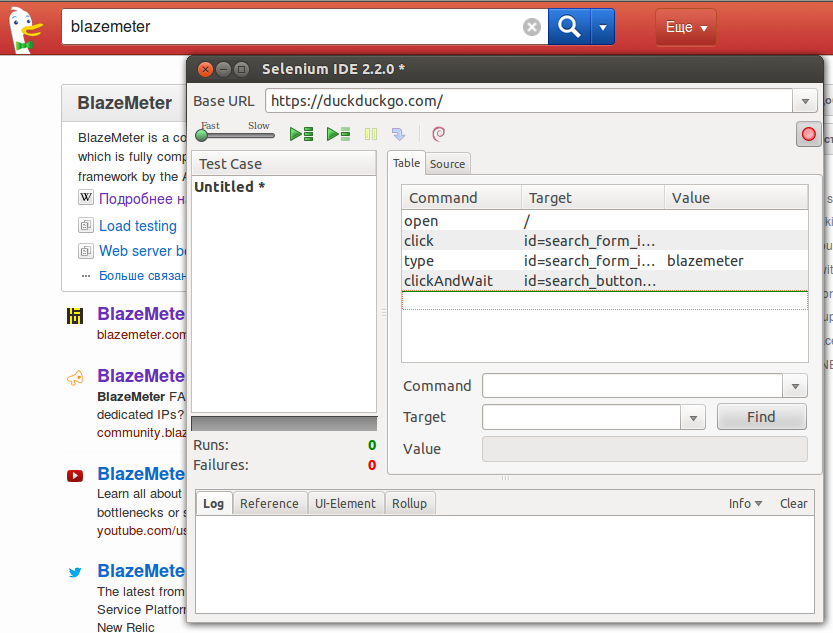
Task: Click the icon beside Load testing
Action: coord(86,226)
